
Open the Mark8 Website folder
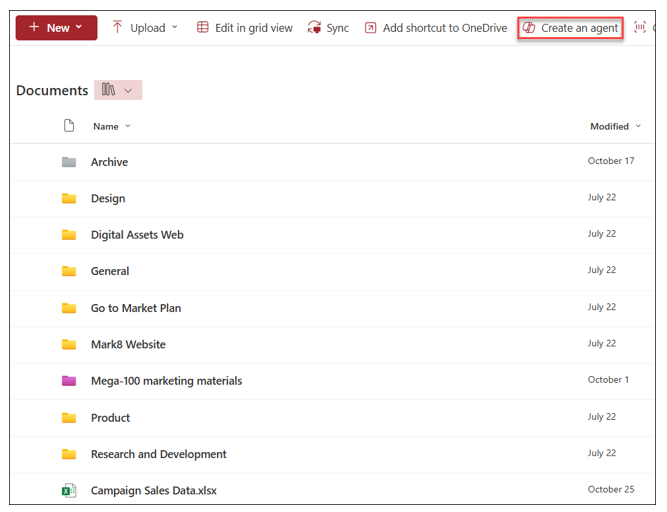tap(128, 344)
